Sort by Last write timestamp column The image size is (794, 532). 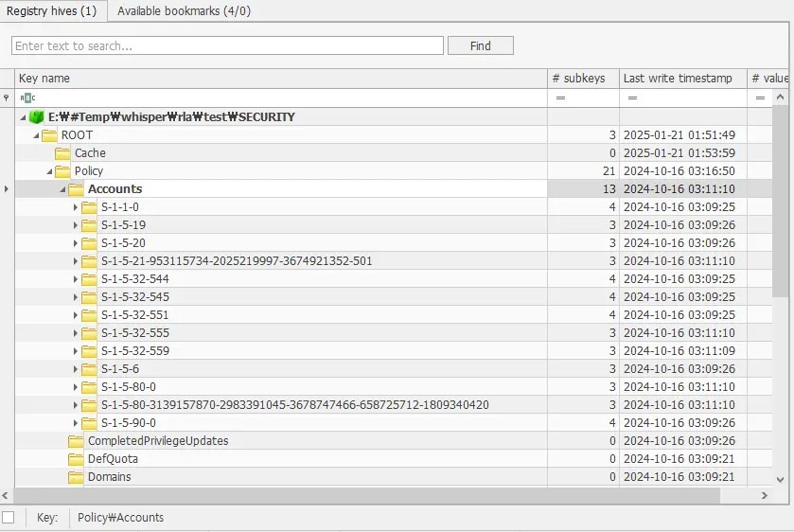(678, 79)
